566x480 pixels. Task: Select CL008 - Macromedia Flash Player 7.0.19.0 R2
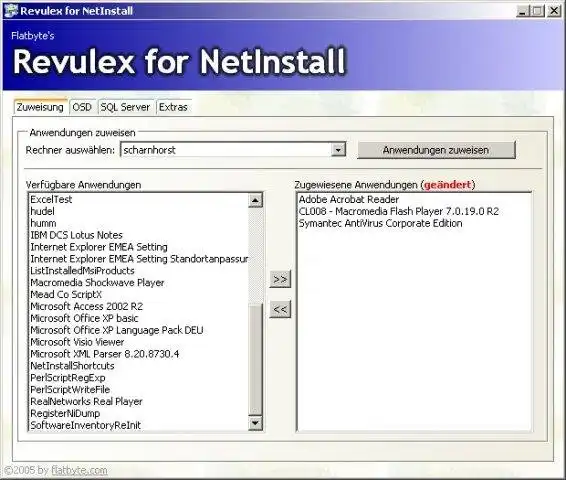coord(414,211)
